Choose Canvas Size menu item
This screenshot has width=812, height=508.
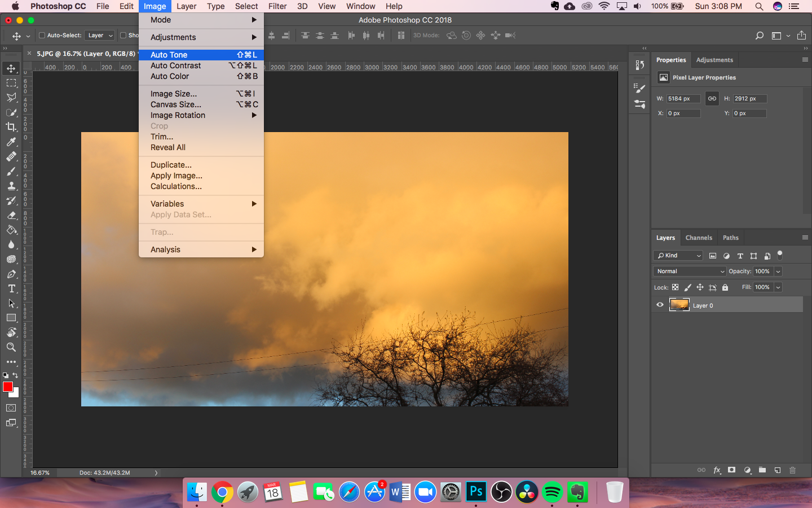coord(201,104)
